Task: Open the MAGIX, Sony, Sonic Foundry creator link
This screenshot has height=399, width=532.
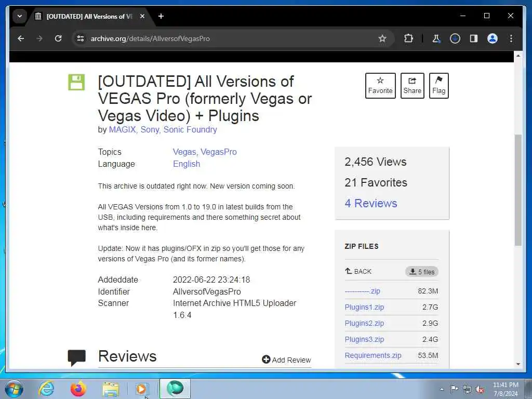Action: click(x=163, y=129)
